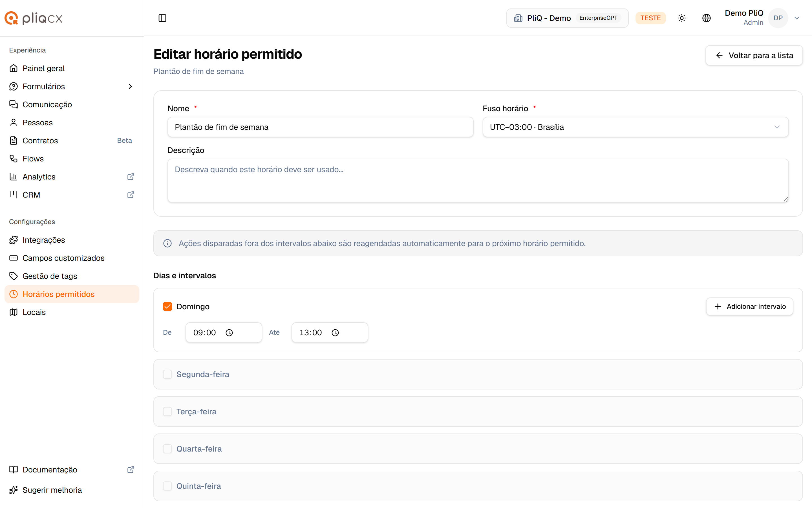Enable the Quinta-feira checkbox
The width and height of the screenshot is (812, 508).
[167, 486]
